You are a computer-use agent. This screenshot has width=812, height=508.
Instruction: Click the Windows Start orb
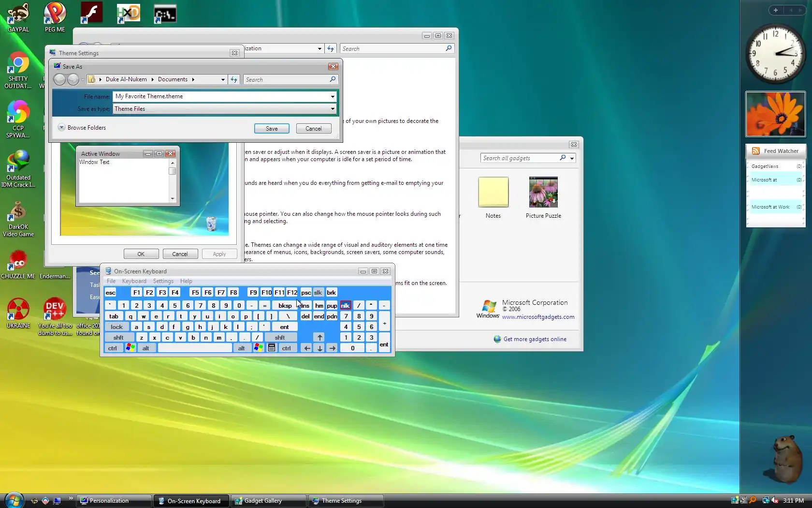[x=14, y=500]
